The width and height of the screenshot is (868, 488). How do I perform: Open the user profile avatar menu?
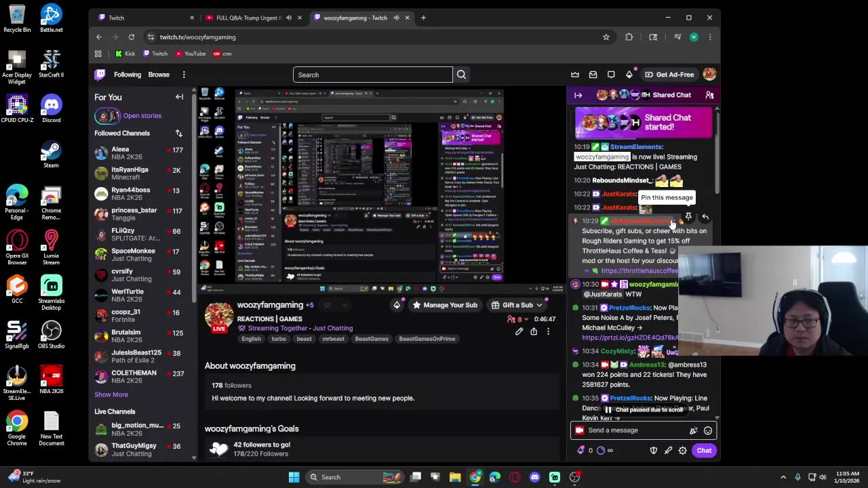709,75
